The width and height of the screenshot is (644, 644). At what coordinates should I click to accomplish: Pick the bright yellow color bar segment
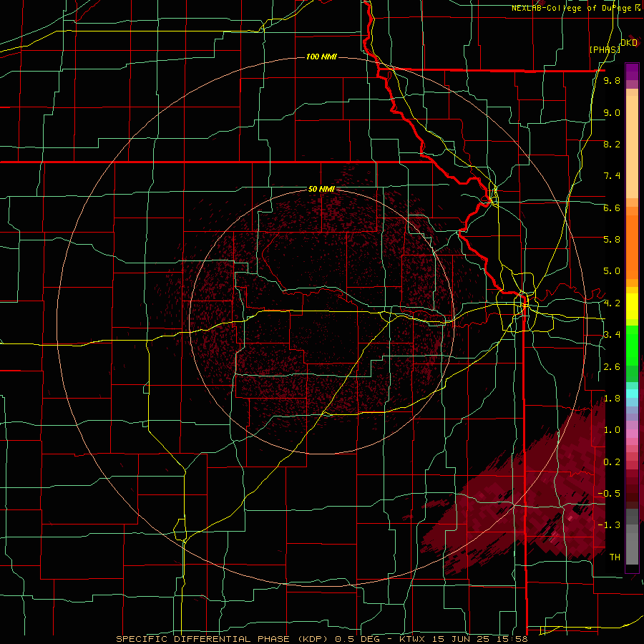point(632,306)
